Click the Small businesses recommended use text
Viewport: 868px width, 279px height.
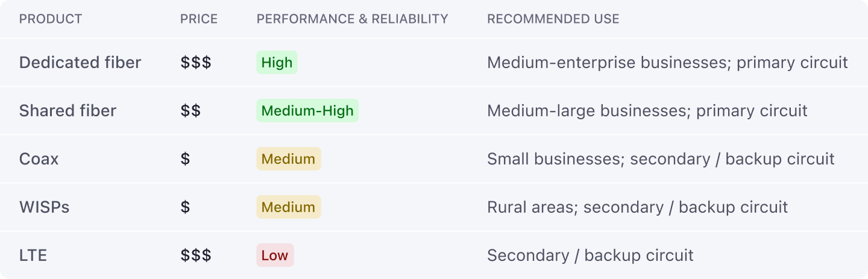click(x=661, y=159)
